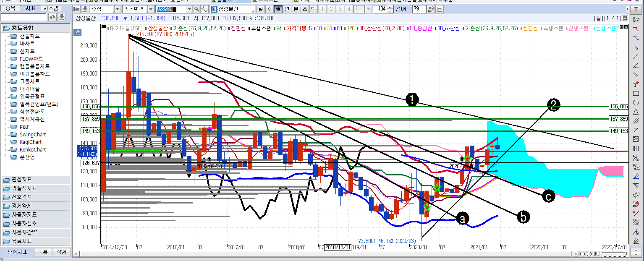This screenshot has width=644, height=261.
Task: Open the 종목변경 dropdown
Action: pyautogui.click(x=150, y=9)
